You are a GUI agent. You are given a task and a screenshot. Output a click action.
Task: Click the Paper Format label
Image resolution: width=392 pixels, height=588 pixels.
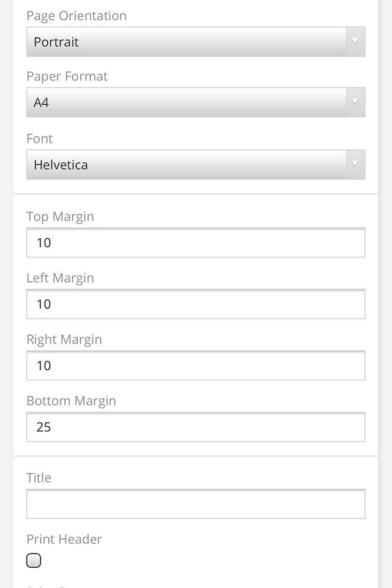pos(67,77)
